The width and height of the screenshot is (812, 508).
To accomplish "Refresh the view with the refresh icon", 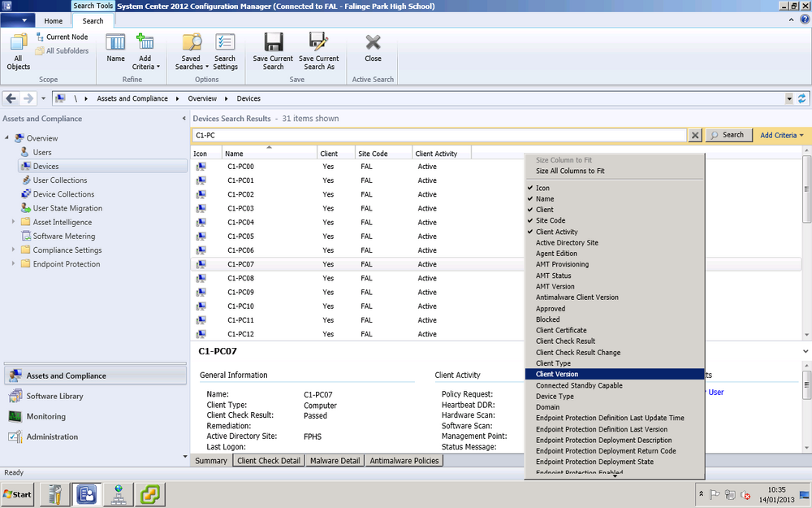I will (x=801, y=98).
